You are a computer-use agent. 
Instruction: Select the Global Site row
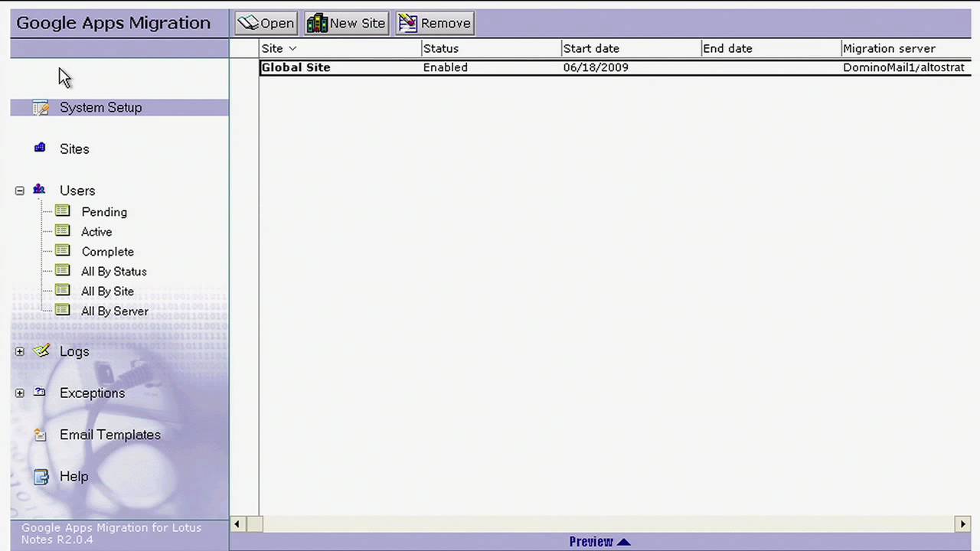pyautogui.click(x=616, y=67)
